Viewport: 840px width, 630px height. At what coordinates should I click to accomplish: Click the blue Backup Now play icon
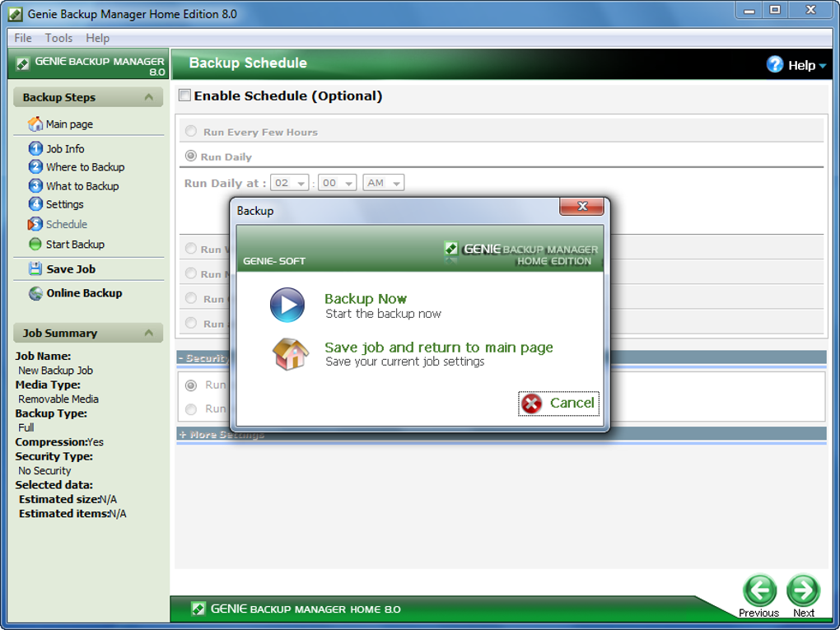[287, 305]
